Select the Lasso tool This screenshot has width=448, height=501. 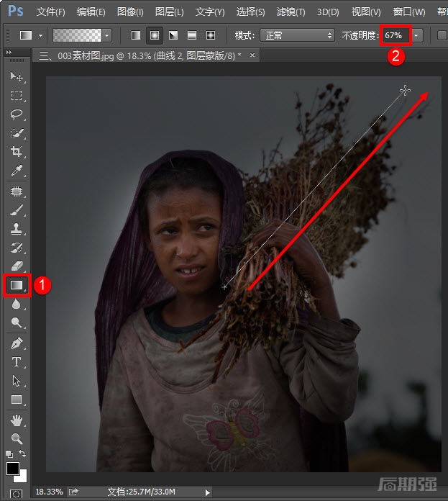click(17, 114)
